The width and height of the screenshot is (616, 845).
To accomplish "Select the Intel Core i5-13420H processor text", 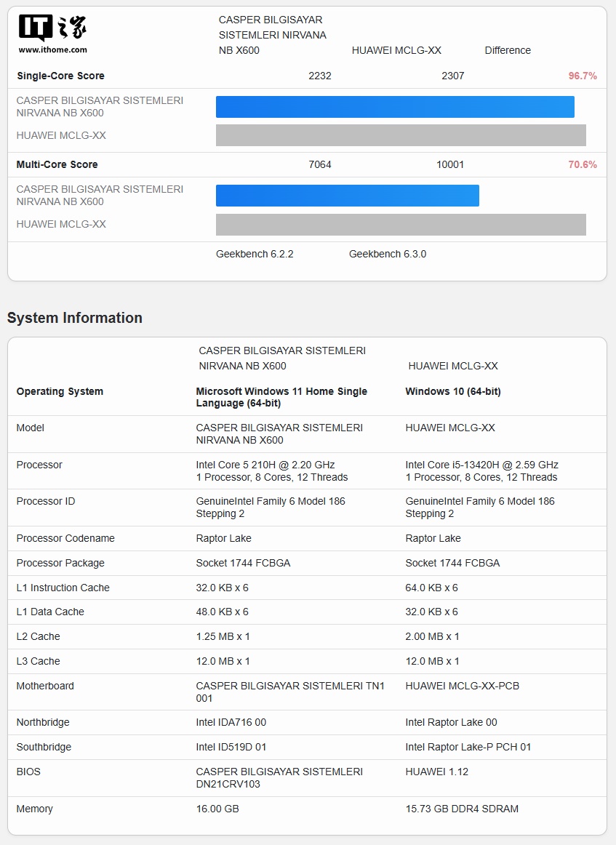I will pyautogui.click(x=481, y=465).
